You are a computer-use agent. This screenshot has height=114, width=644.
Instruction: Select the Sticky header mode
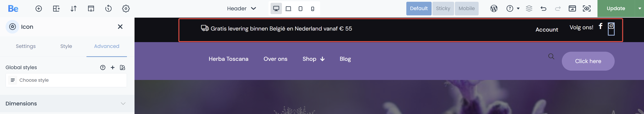click(443, 9)
